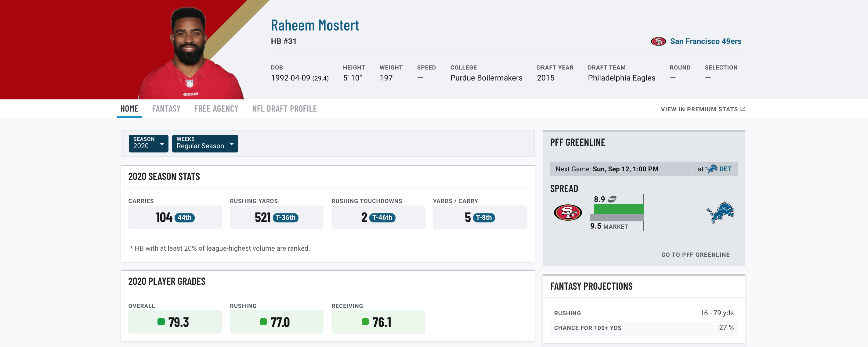This screenshot has height=347, width=868.
Task: Click the Philadelphia Eagles draft team text
Action: [x=621, y=78]
